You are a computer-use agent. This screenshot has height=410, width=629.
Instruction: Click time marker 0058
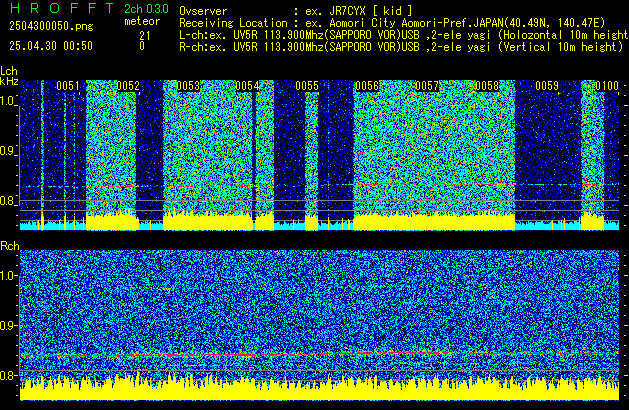pyautogui.click(x=487, y=86)
